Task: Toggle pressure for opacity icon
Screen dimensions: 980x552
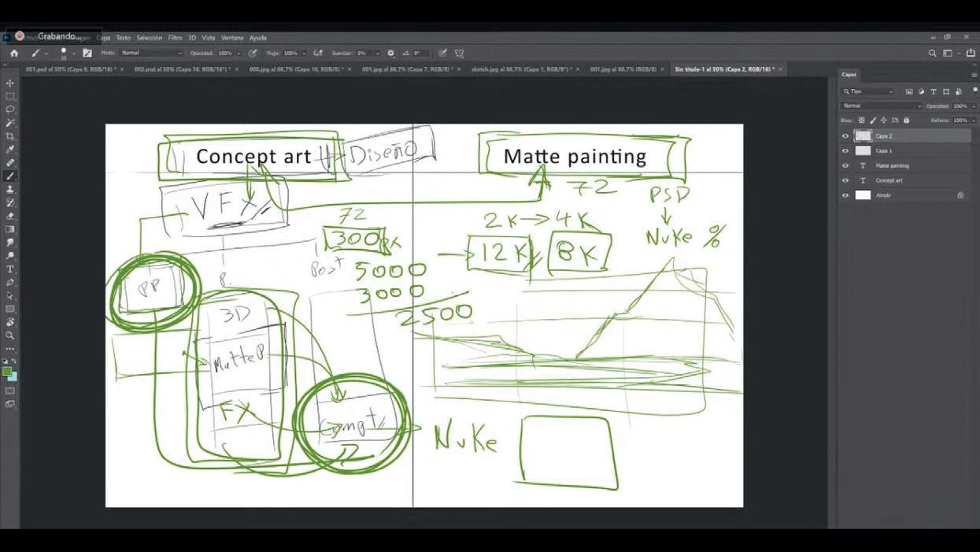Action: (253, 54)
